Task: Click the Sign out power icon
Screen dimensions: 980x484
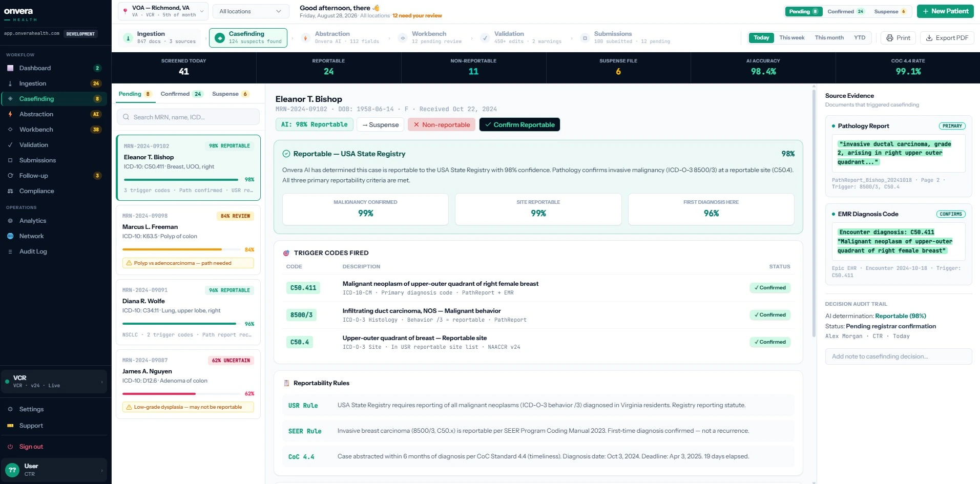Action: click(10, 447)
